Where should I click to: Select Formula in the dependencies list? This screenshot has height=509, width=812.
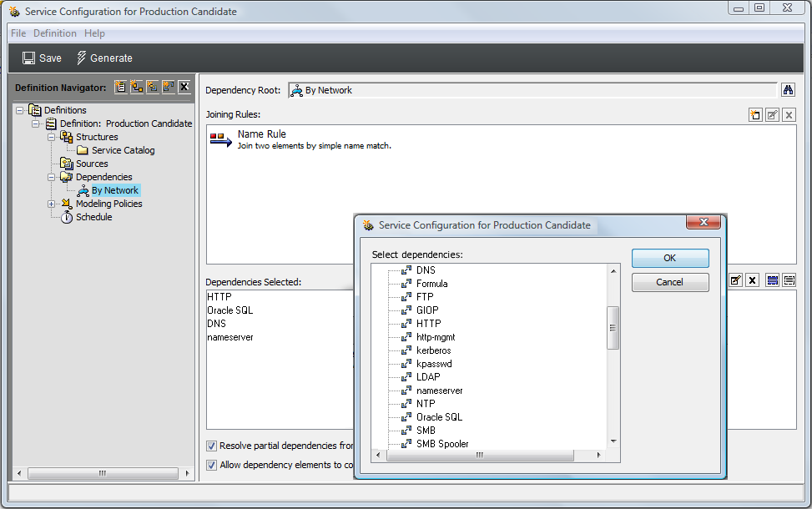(432, 284)
